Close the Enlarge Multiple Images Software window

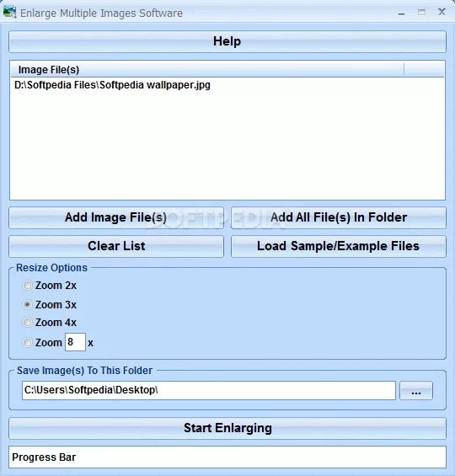point(442,12)
